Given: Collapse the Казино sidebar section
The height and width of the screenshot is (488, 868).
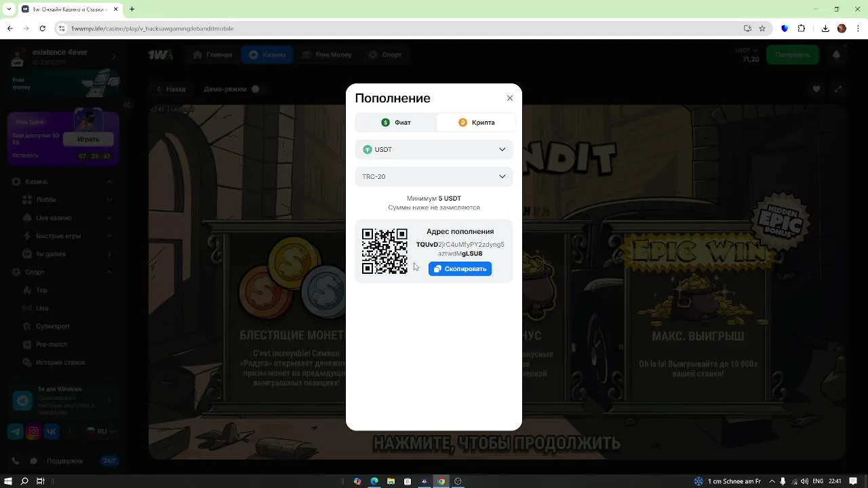Looking at the screenshot, I should click(109, 182).
